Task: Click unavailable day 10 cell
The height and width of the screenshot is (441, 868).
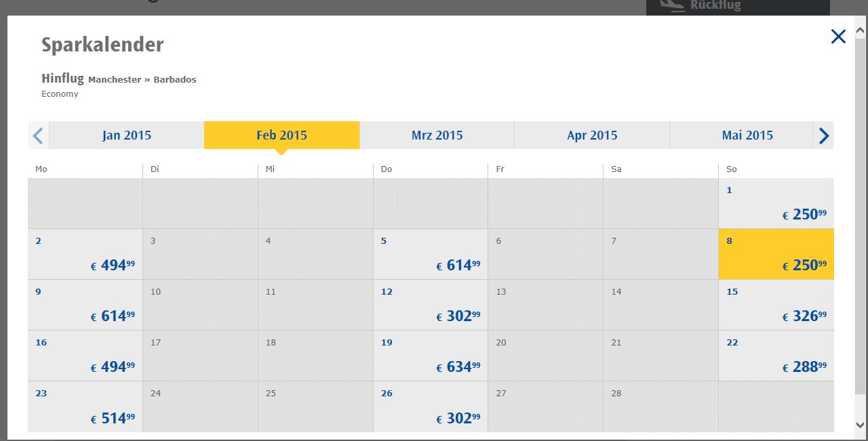Action: tap(201, 305)
